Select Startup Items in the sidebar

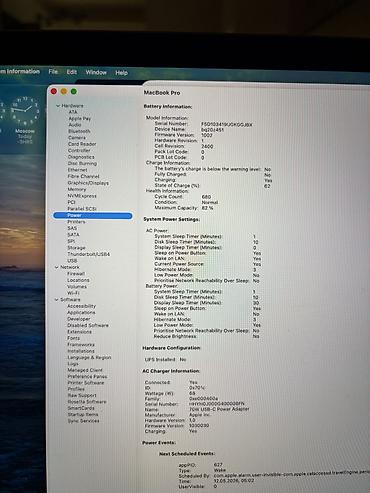point(83,414)
